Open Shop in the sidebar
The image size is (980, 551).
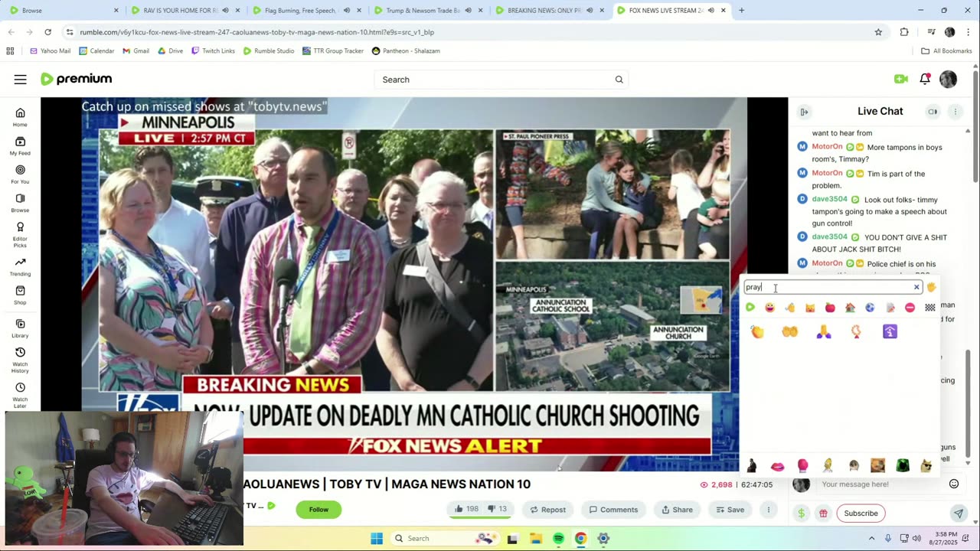(20, 295)
